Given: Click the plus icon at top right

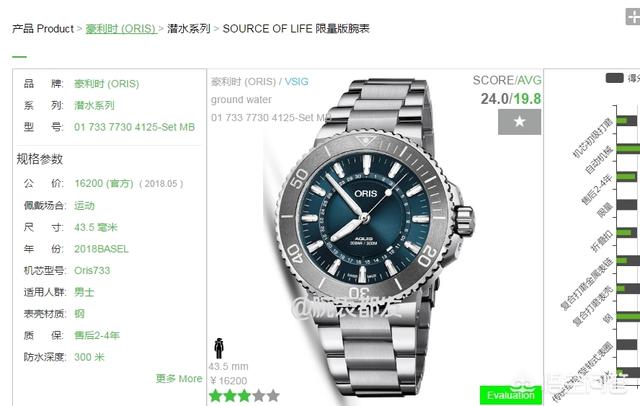Looking at the screenshot, I should tap(633, 17).
